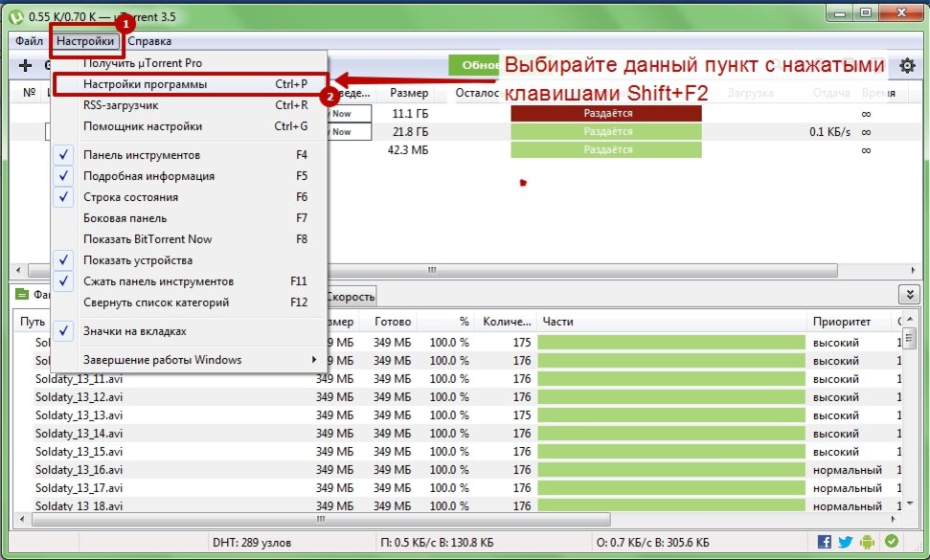Select file Soldaty_13_12.avi
The height and width of the screenshot is (560, 930).
pyautogui.click(x=79, y=397)
